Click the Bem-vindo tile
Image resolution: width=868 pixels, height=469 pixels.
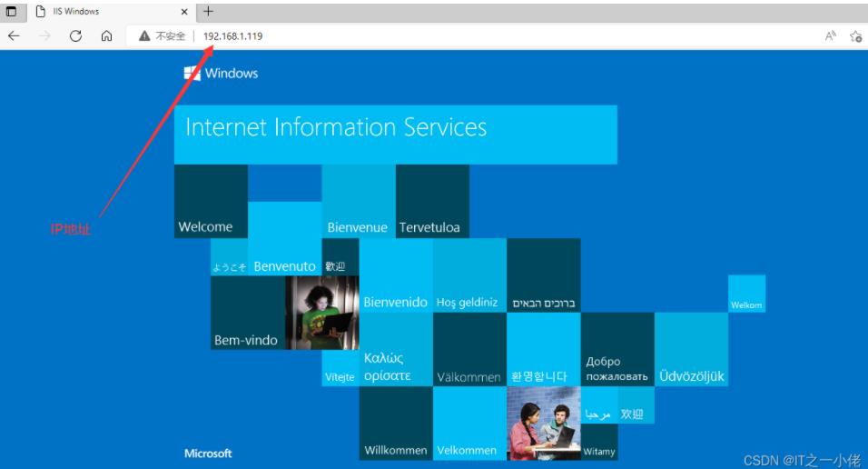[x=248, y=313]
